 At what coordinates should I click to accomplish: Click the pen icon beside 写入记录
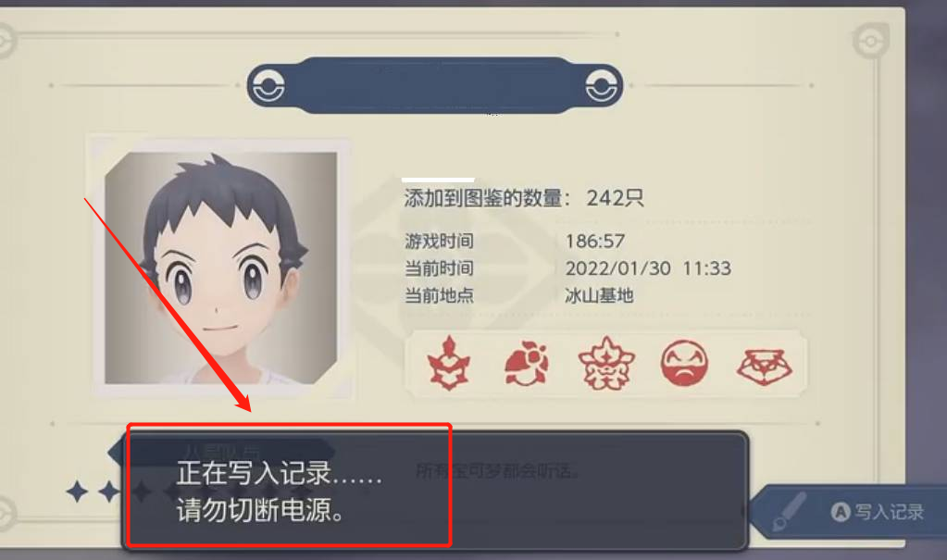click(x=790, y=511)
